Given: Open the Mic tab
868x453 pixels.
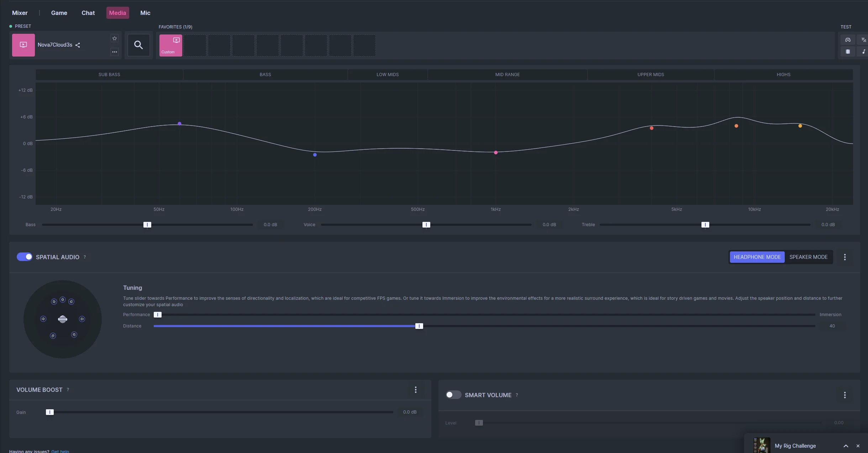Looking at the screenshot, I should (145, 13).
